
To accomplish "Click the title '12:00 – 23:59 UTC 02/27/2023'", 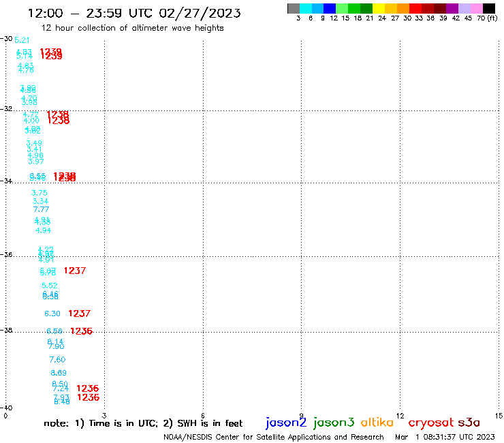I will (134, 13).
